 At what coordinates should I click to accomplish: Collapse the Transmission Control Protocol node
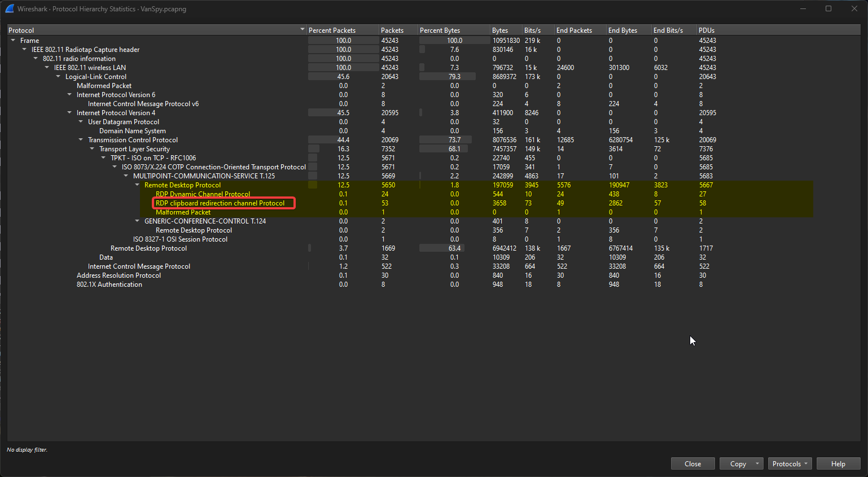click(81, 140)
